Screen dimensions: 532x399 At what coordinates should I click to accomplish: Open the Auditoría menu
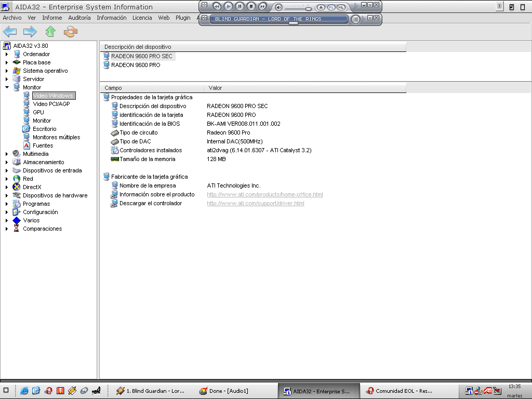click(79, 18)
